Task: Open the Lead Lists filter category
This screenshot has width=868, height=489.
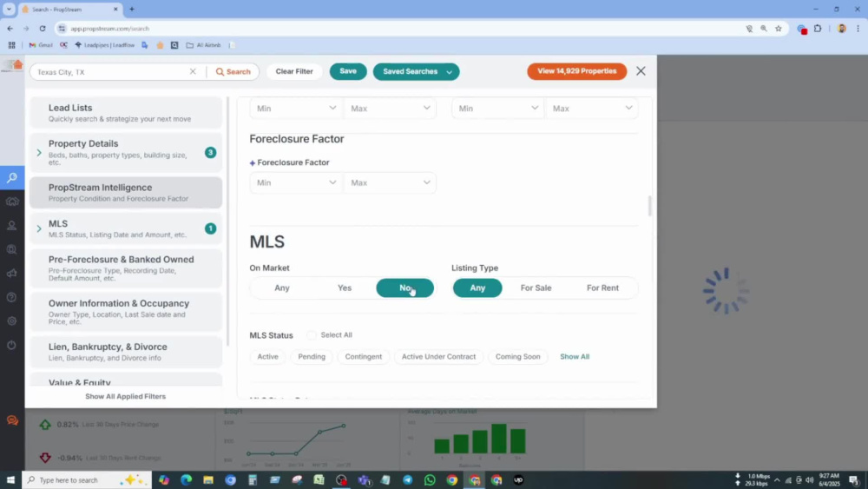Action: click(x=126, y=113)
